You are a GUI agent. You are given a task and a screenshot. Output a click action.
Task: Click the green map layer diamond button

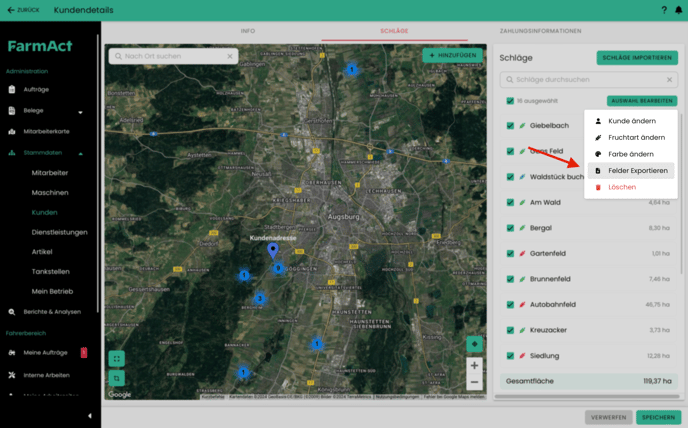pos(474,344)
